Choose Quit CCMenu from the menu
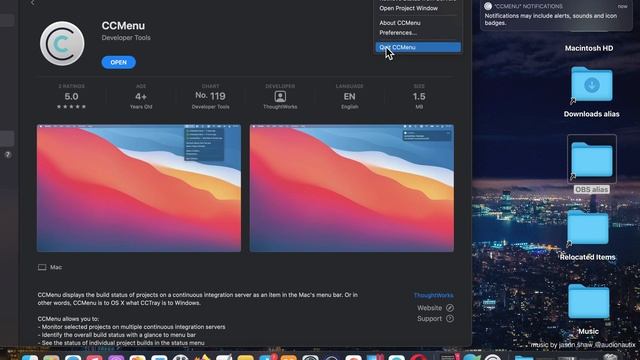The image size is (640, 360). coord(418,47)
